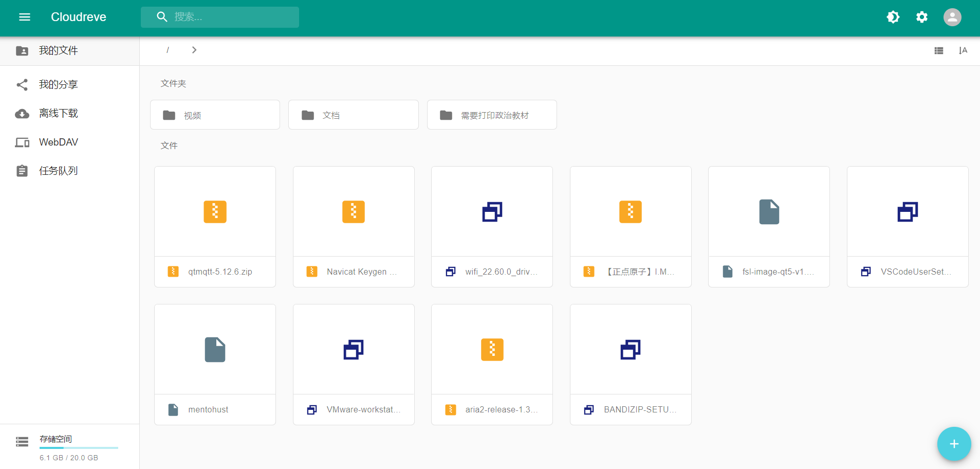Click mentohust file name
This screenshot has height=469, width=980.
tap(208, 409)
